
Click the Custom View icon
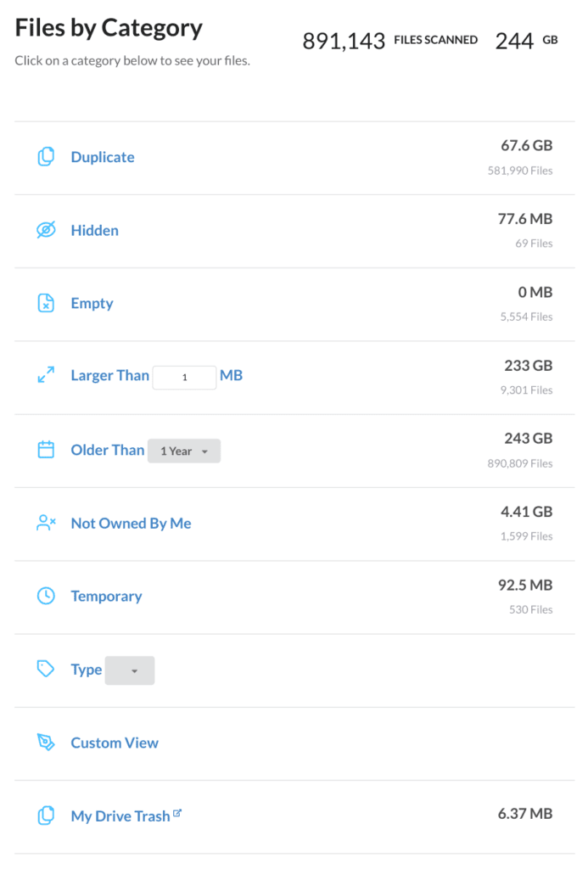pyautogui.click(x=47, y=743)
